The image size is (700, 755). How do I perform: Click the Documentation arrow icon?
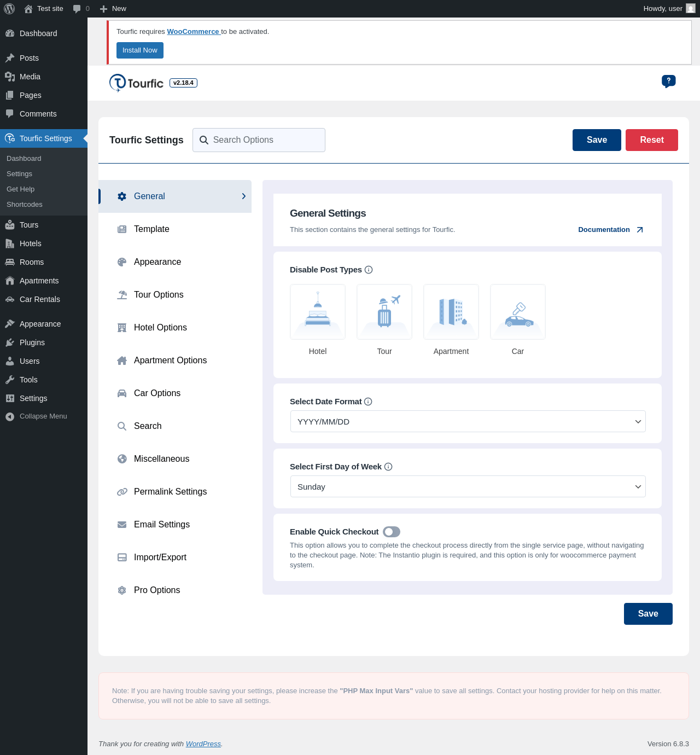coord(640,230)
